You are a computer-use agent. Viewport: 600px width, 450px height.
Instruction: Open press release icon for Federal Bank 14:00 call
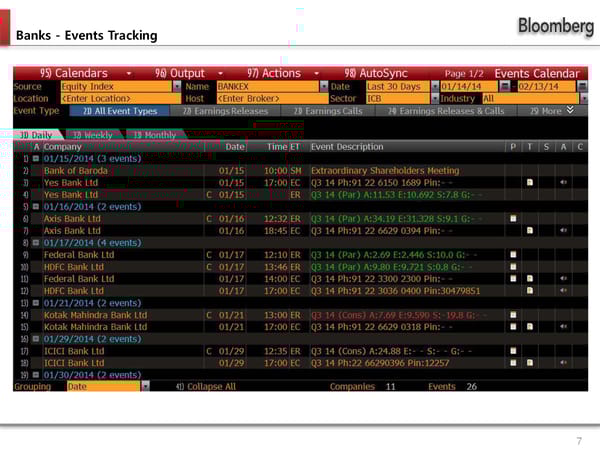(513, 279)
